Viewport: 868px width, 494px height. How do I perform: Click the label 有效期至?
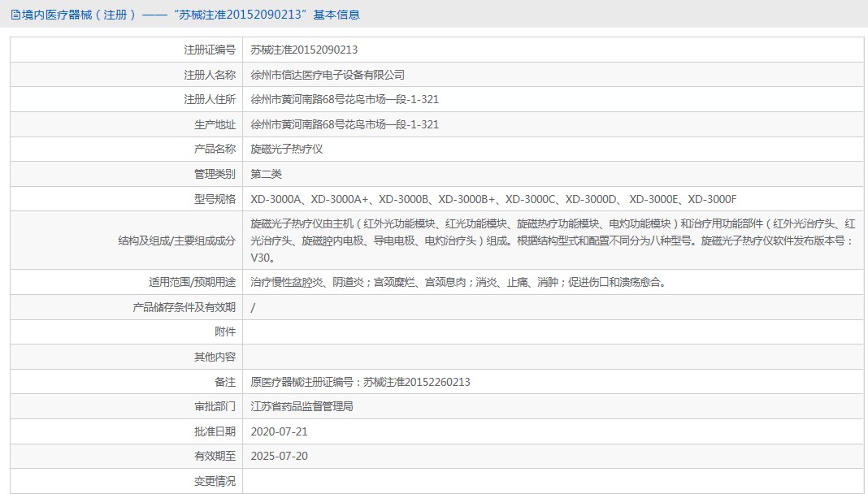215,457
